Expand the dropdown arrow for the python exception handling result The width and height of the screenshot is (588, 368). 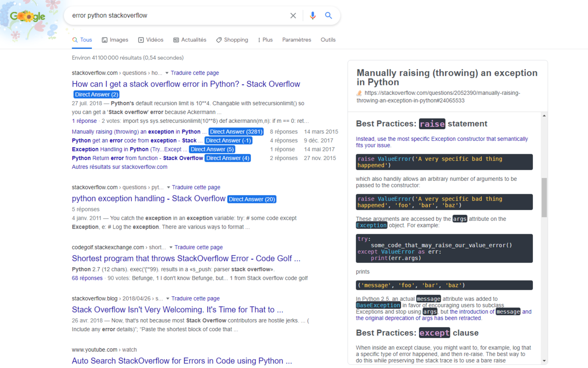[x=169, y=188]
